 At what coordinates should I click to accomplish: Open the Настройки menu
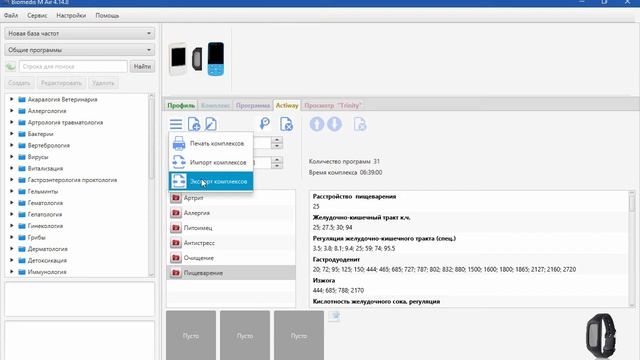point(71,16)
